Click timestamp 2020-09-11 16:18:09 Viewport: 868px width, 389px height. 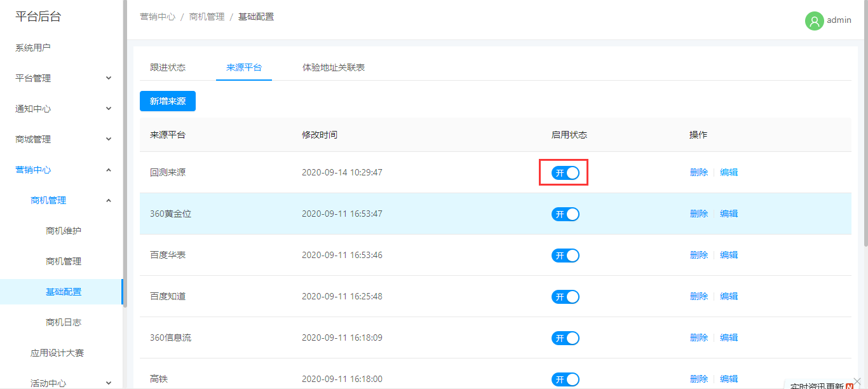tap(342, 338)
